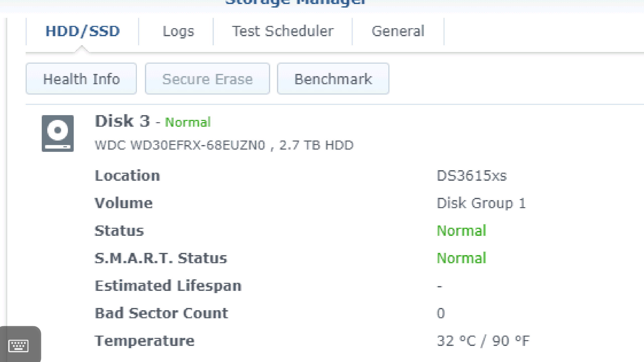Switch to the HDD/SSD tab
The height and width of the screenshot is (362, 644).
tap(83, 31)
